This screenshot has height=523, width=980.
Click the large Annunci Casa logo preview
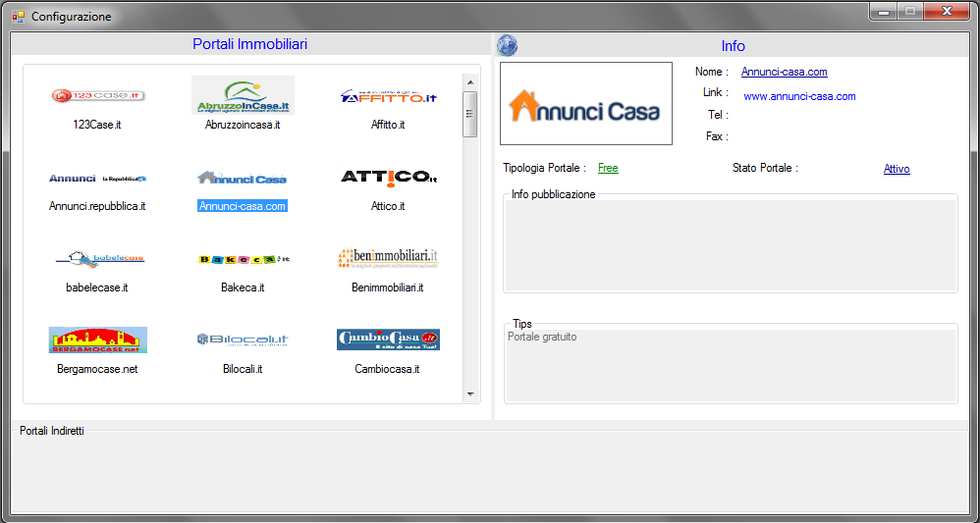coord(586,104)
